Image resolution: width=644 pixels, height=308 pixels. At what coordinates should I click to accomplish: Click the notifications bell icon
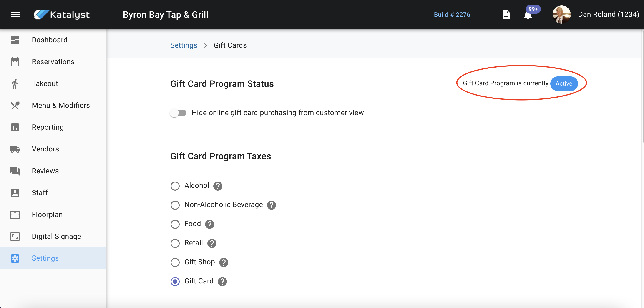[x=528, y=15]
